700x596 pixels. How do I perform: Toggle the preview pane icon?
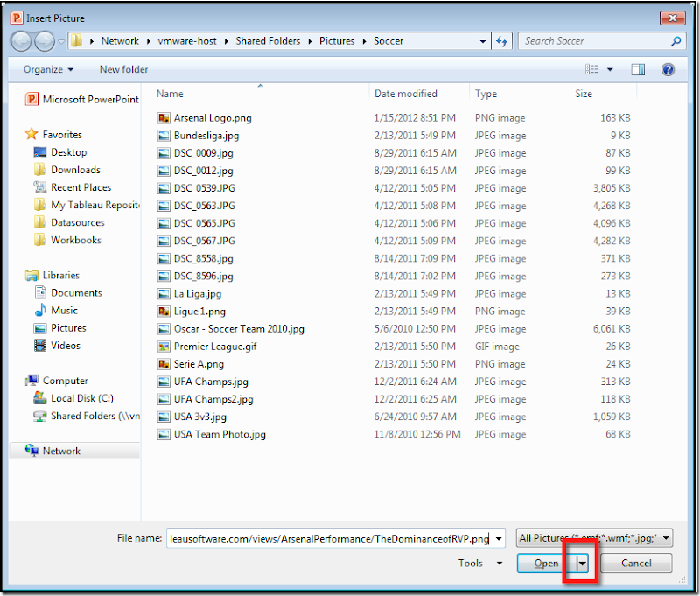click(x=638, y=69)
